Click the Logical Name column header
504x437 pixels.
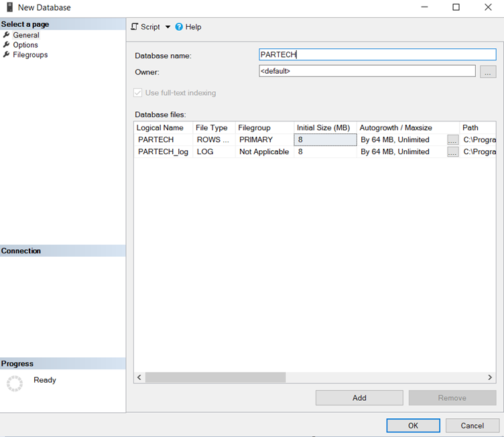(164, 127)
